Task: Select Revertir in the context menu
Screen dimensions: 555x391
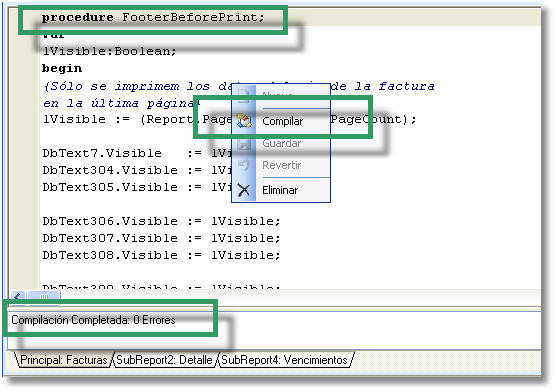Action: (281, 165)
